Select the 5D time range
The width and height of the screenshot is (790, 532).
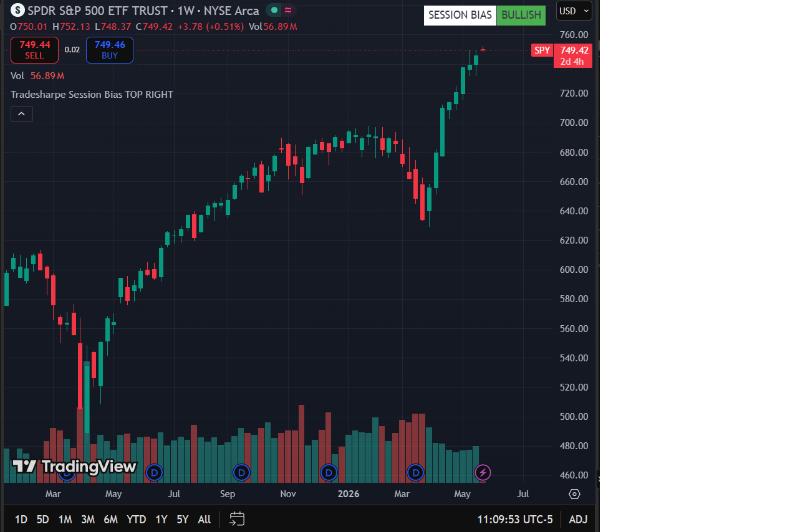pos(42,520)
